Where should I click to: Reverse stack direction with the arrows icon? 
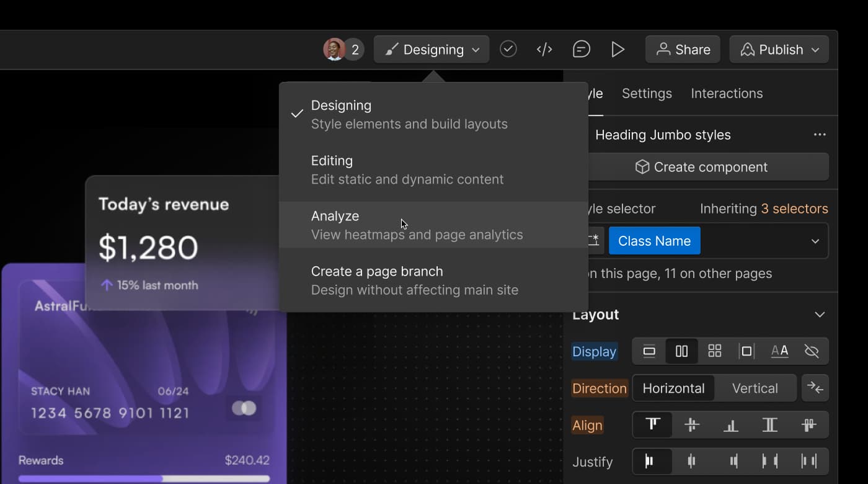[x=815, y=388]
